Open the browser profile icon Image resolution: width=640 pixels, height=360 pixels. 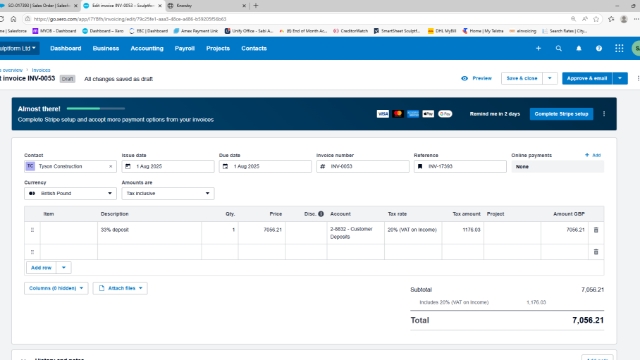tap(624, 19)
